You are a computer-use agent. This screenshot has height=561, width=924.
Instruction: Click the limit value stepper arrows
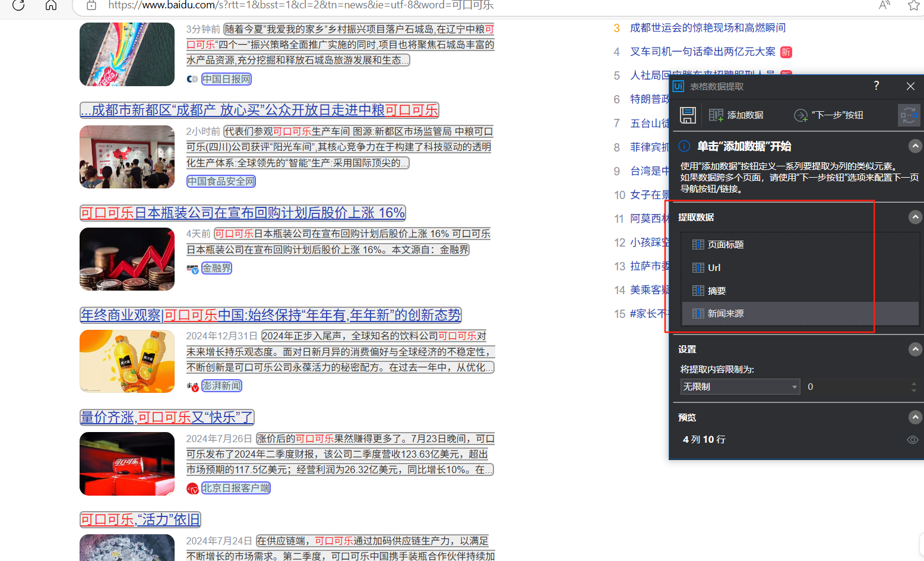coord(913,386)
